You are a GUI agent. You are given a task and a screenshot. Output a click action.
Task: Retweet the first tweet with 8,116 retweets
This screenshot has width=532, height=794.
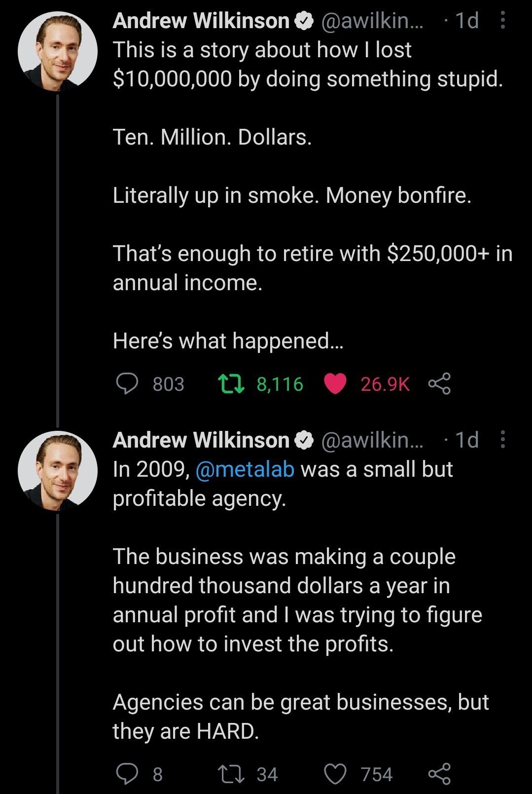point(231,384)
